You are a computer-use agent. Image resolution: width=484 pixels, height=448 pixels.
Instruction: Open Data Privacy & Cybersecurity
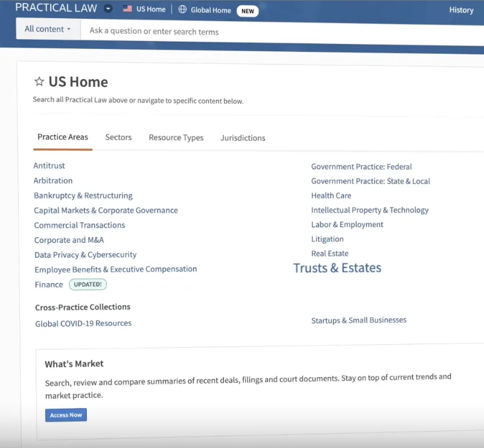[x=86, y=255]
